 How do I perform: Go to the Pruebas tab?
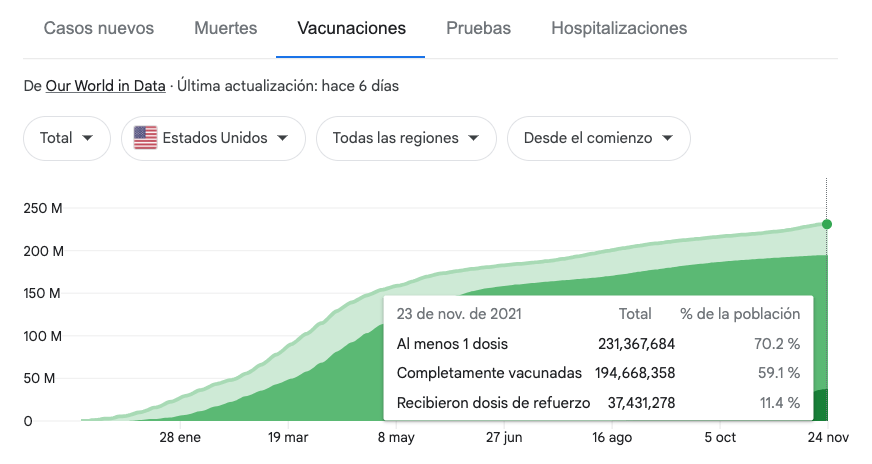coord(478,28)
